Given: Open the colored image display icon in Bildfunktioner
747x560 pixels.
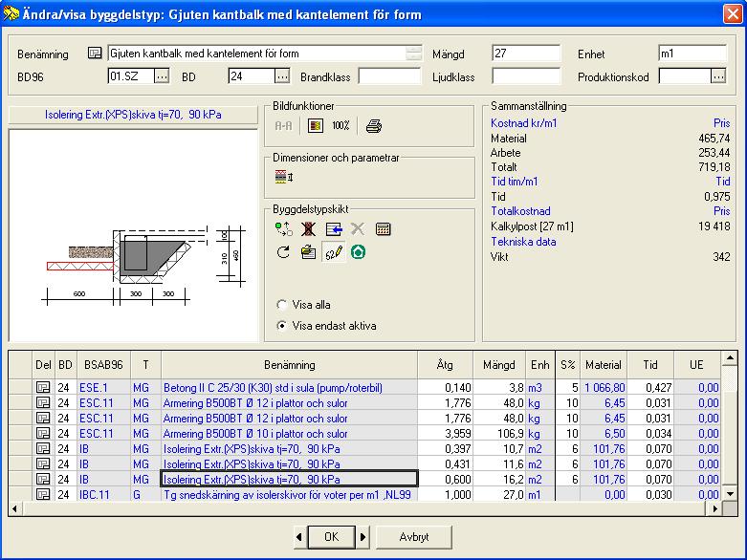Looking at the screenshot, I should coord(316,126).
